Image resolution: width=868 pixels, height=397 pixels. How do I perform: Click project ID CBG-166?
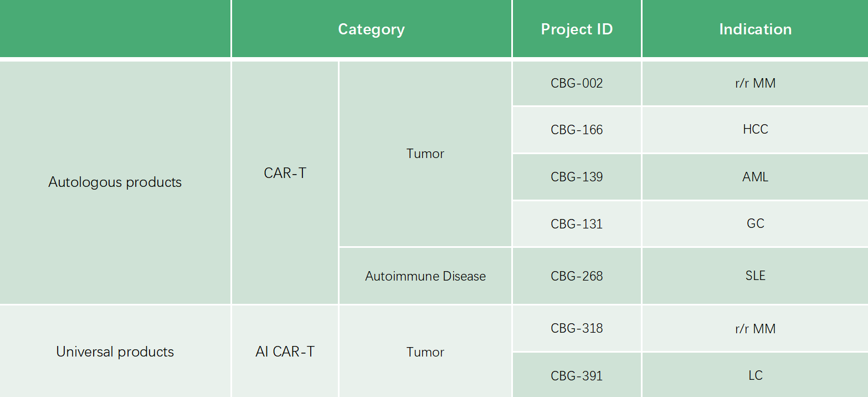pyautogui.click(x=577, y=130)
